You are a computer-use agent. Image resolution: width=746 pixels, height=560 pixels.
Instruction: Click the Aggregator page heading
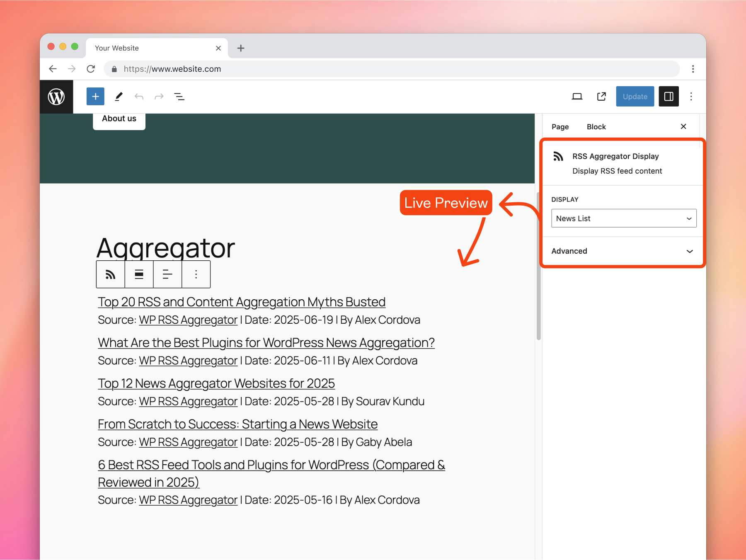point(166,248)
